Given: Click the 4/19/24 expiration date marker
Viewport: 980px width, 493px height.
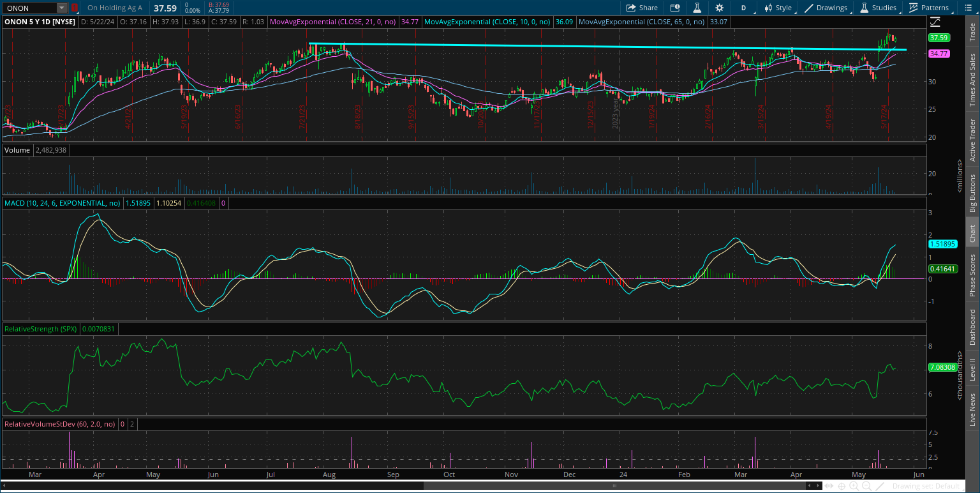Looking at the screenshot, I should 829,118.
